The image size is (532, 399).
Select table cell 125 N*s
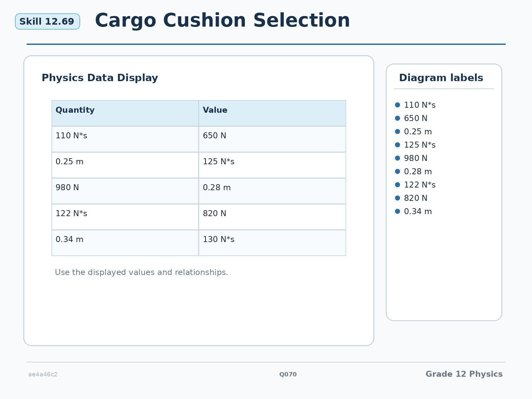[x=272, y=165]
